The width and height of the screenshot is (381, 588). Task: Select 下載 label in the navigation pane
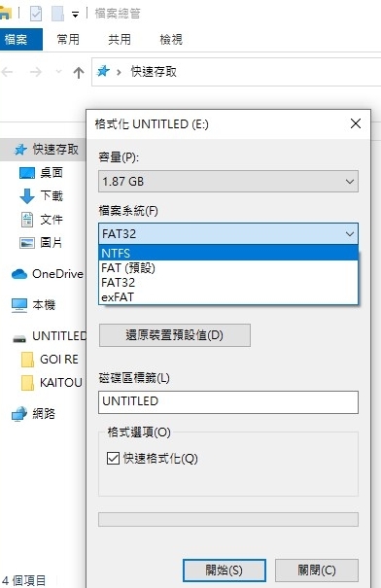pyautogui.click(x=52, y=195)
